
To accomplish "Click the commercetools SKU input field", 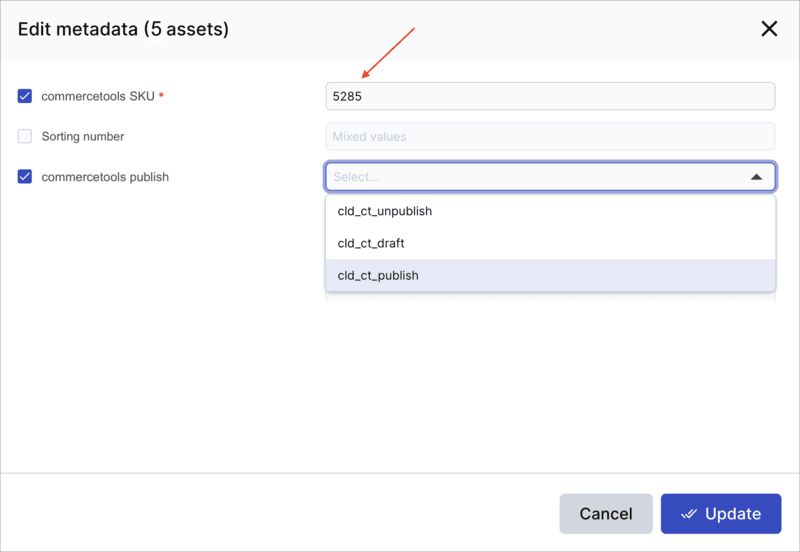I will 550,96.
